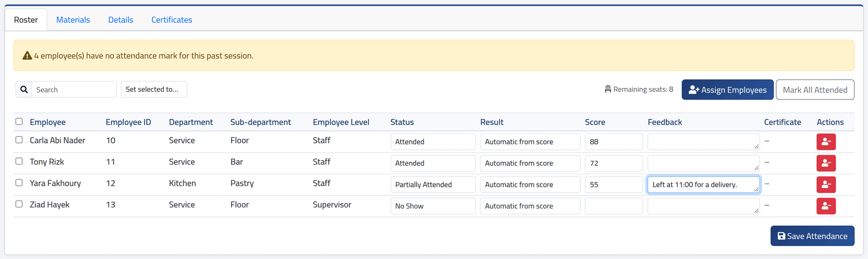
Task: Click the Bar sub-department cell
Action: coord(237,162)
